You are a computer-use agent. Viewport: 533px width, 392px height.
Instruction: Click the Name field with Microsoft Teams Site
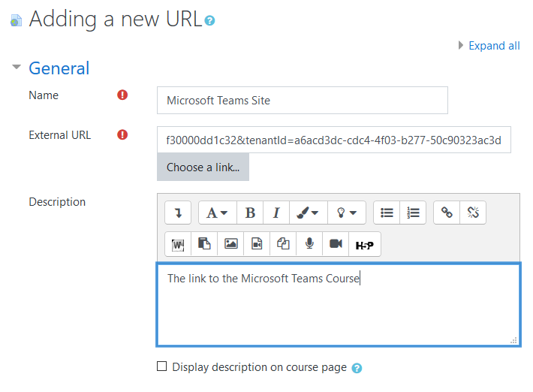click(x=303, y=101)
